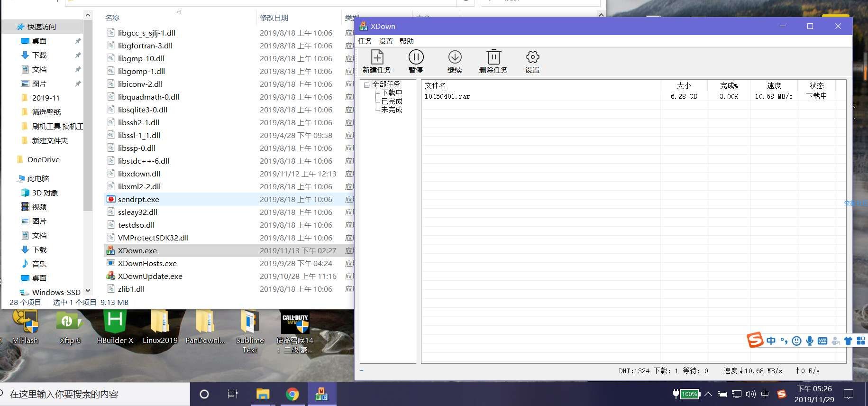Click XDown taskbar button

[322, 394]
